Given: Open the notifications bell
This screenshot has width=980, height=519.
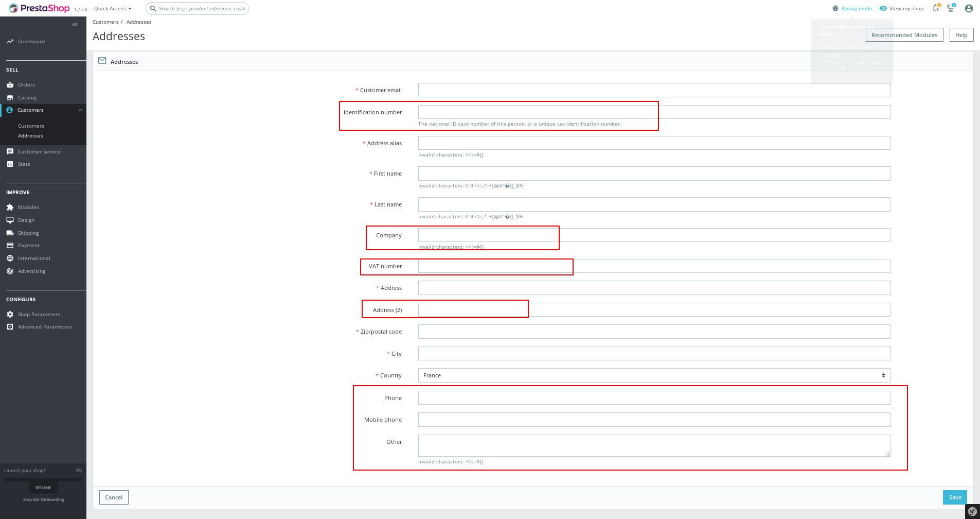Looking at the screenshot, I should tap(936, 8).
